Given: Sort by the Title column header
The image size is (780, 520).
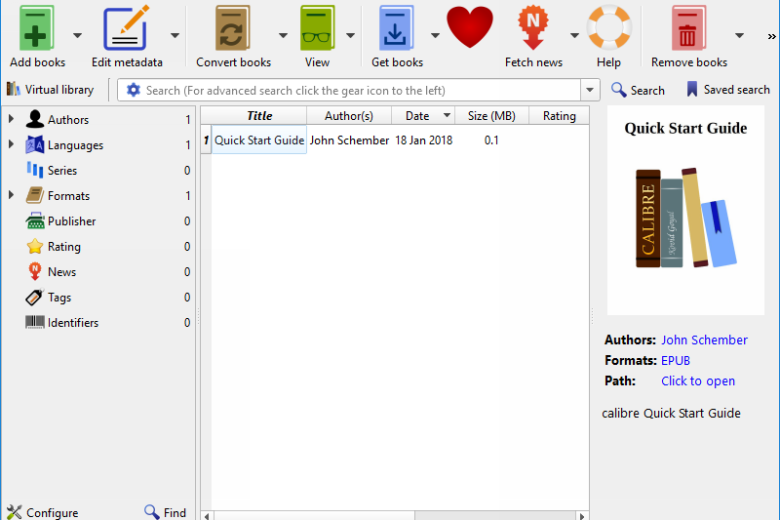Looking at the screenshot, I should click(259, 115).
